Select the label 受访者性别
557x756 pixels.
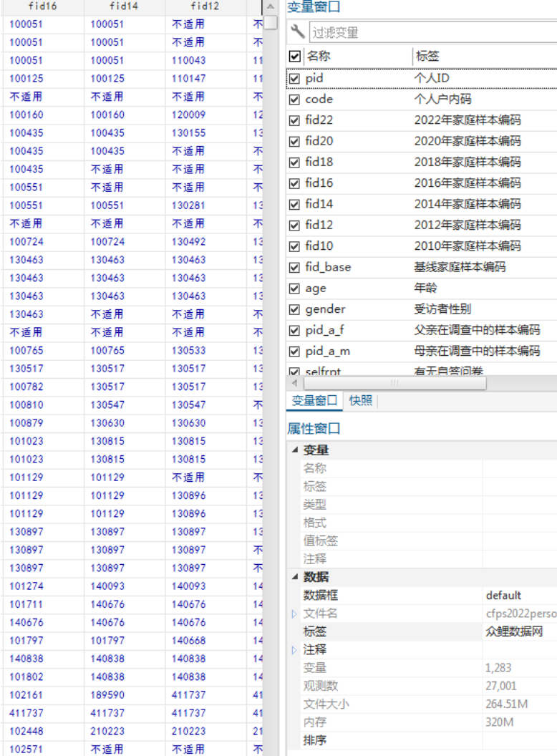[442, 309]
